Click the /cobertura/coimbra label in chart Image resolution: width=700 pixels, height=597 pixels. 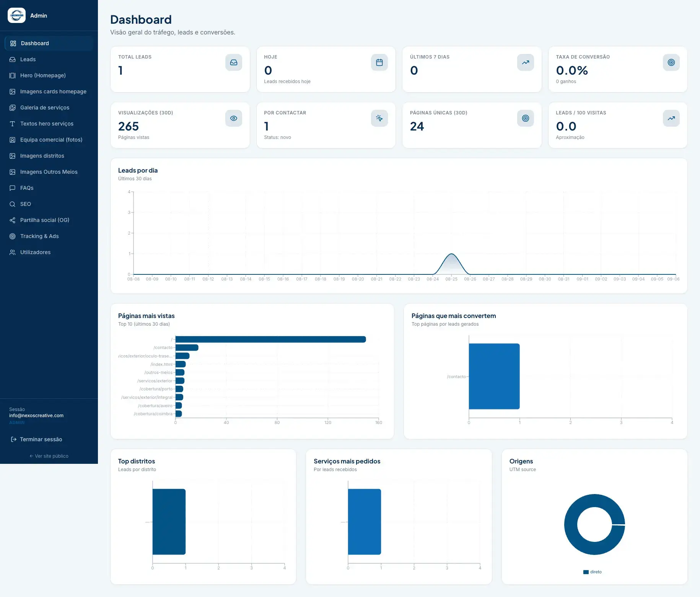point(153,414)
